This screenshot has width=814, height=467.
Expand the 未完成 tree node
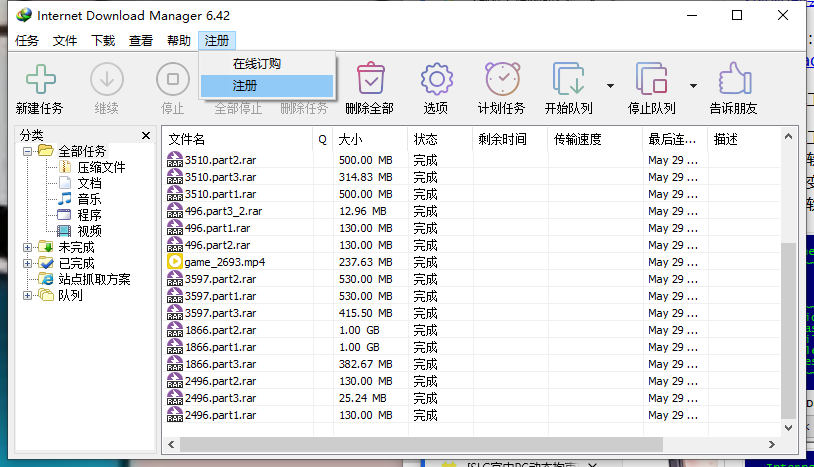coord(28,248)
